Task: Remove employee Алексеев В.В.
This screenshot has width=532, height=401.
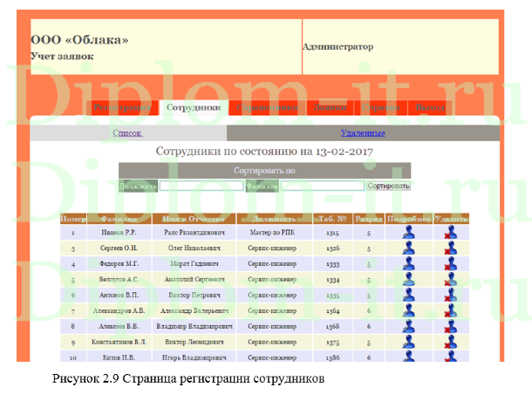Action: [x=451, y=326]
